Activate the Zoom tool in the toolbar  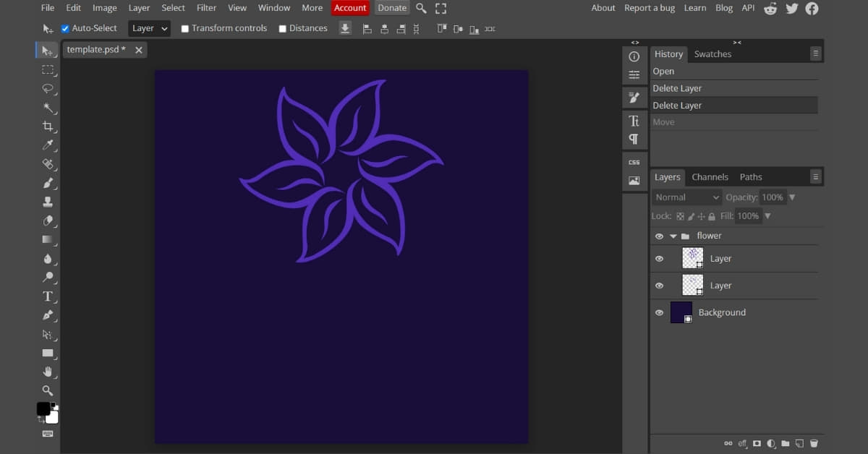click(47, 390)
